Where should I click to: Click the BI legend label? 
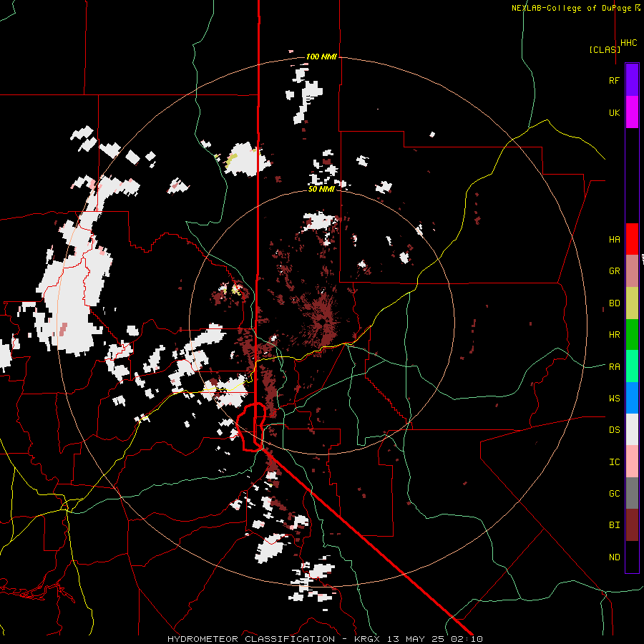[614, 525]
